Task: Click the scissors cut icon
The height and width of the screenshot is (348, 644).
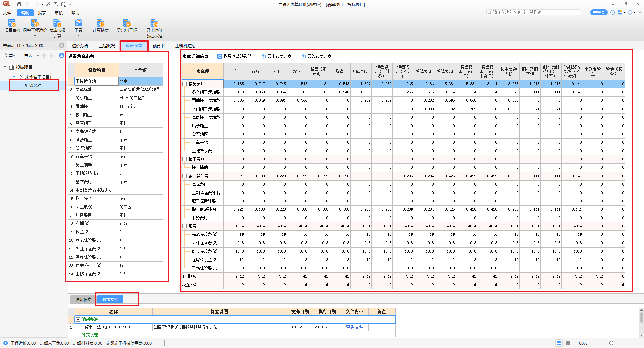Action: 48,4
